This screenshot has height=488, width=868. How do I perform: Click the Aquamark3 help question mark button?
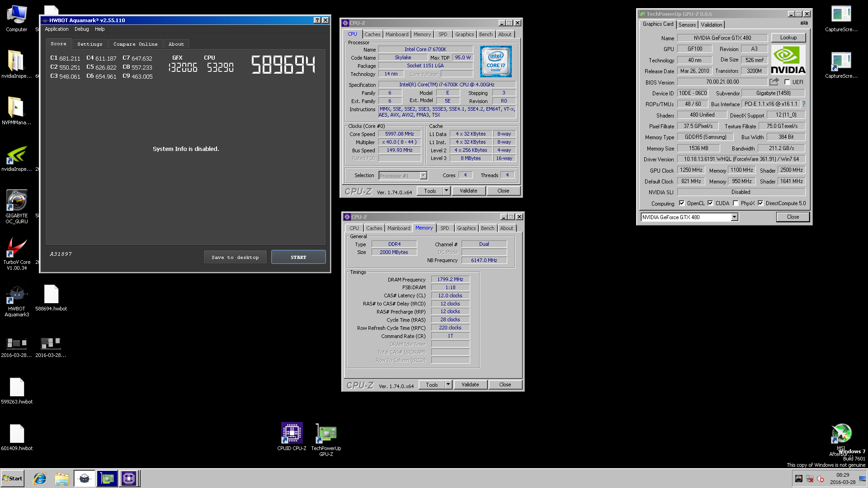(317, 20)
